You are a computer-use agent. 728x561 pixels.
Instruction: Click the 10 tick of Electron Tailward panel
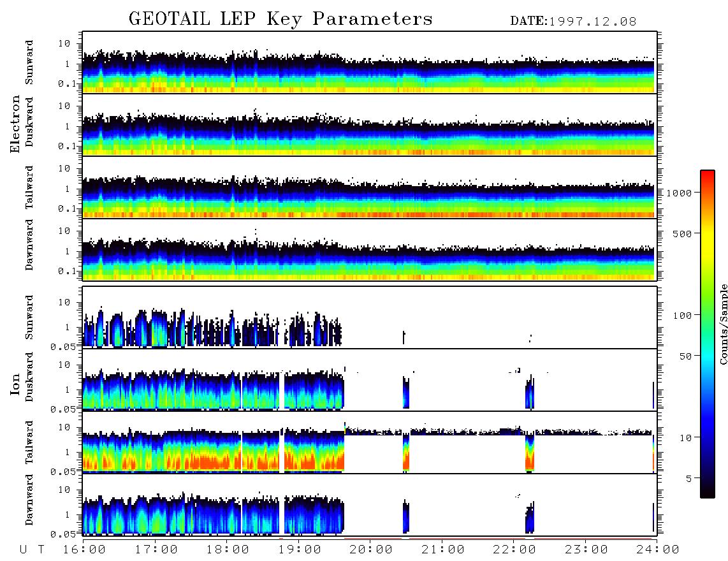pos(64,168)
